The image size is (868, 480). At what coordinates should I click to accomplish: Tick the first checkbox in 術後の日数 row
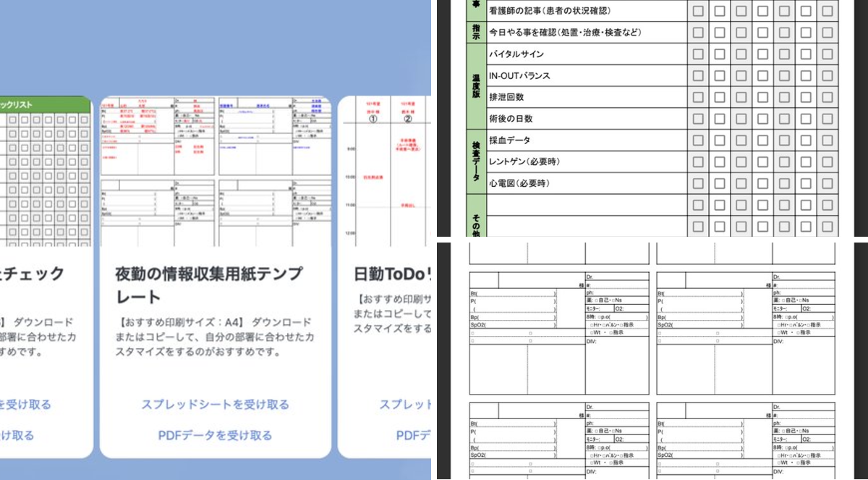698,119
